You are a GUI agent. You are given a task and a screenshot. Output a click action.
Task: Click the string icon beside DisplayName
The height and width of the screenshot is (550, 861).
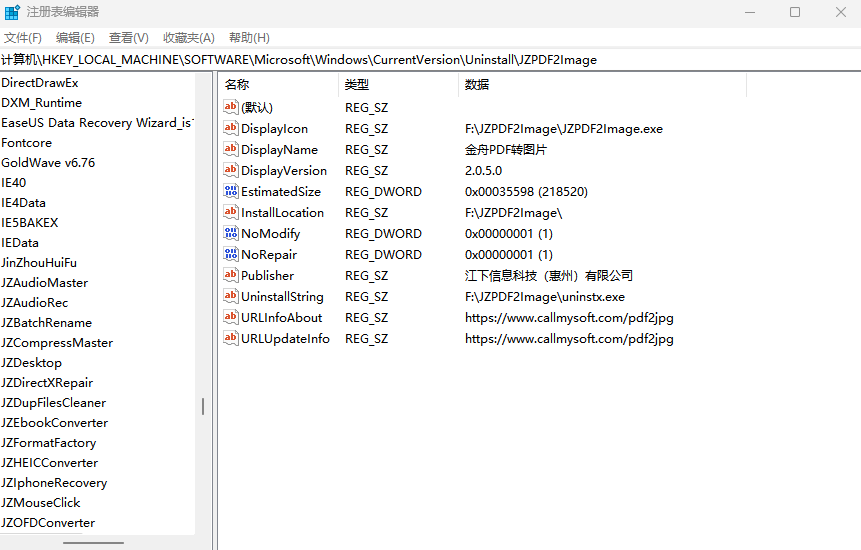[x=231, y=149]
